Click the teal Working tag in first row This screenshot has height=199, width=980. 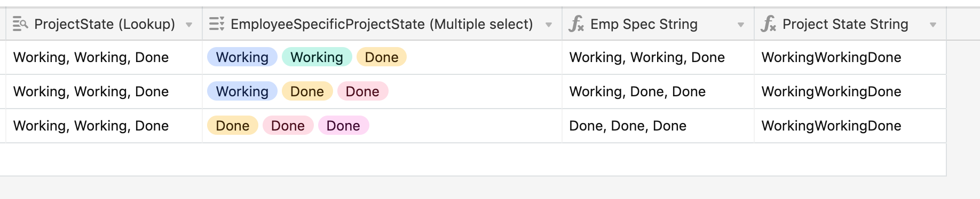tap(317, 57)
